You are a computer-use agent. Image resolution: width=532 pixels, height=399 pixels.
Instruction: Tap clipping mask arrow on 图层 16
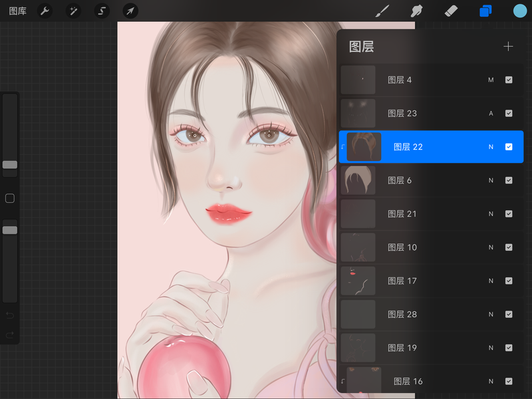(x=342, y=381)
